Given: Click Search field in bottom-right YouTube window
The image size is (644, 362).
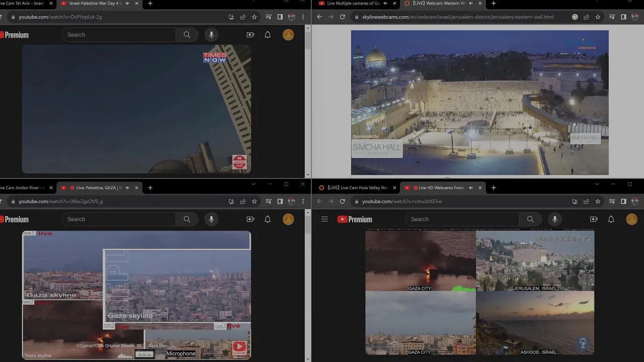Looking at the screenshot, I should point(462,219).
